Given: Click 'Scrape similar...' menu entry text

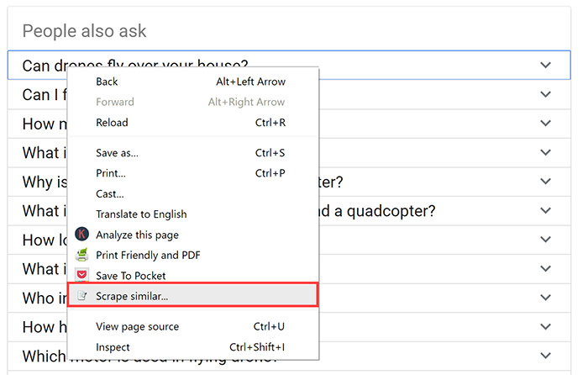Looking at the screenshot, I should pos(132,296).
